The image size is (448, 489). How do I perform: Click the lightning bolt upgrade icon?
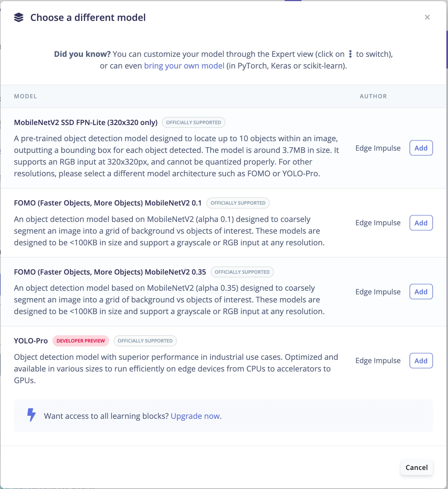tap(31, 415)
